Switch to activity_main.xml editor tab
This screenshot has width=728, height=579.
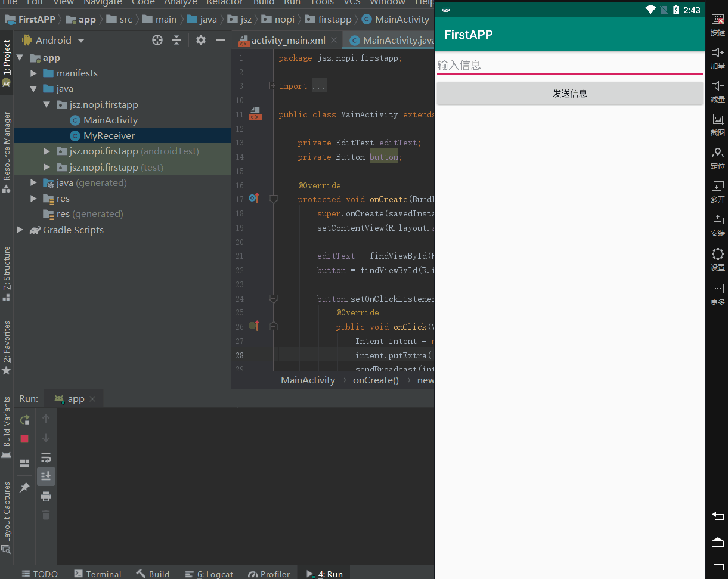[288, 41]
